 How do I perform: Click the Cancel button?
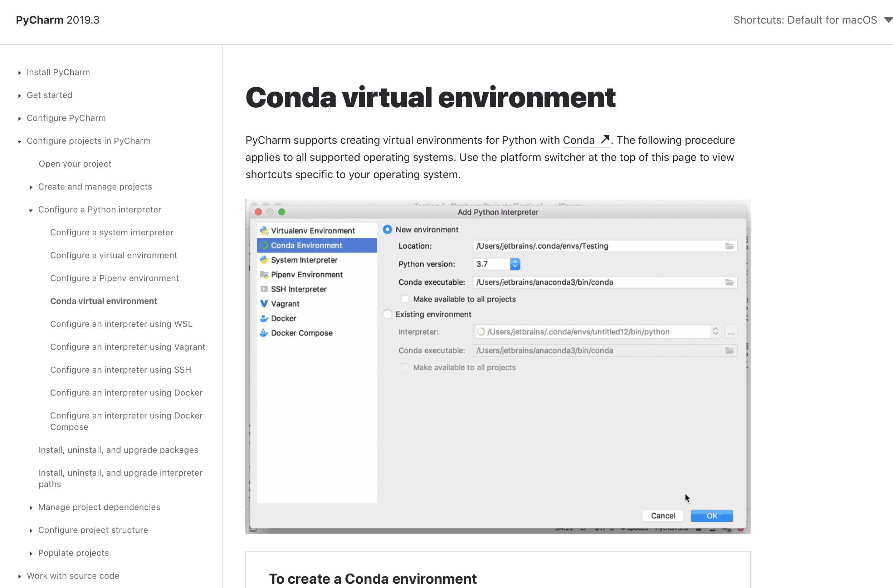pyautogui.click(x=663, y=516)
